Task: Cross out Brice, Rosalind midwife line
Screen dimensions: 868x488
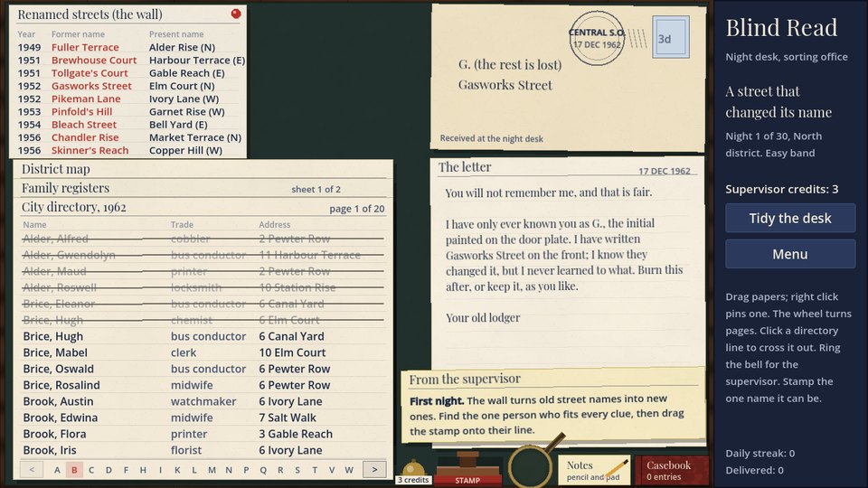Action: click(203, 385)
